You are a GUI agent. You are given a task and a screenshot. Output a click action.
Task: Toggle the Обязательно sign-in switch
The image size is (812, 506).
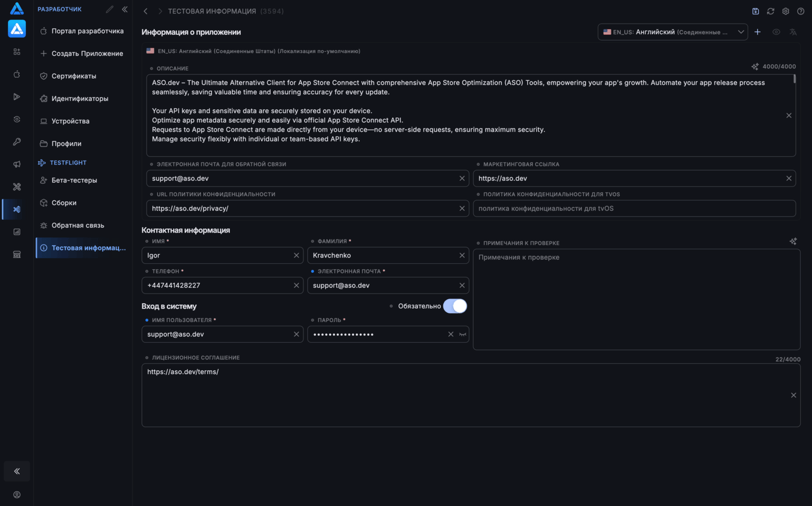click(x=455, y=306)
